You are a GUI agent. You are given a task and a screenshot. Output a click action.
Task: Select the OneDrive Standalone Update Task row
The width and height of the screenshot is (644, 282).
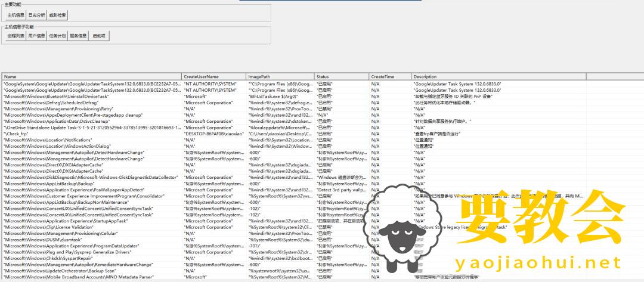294,127
